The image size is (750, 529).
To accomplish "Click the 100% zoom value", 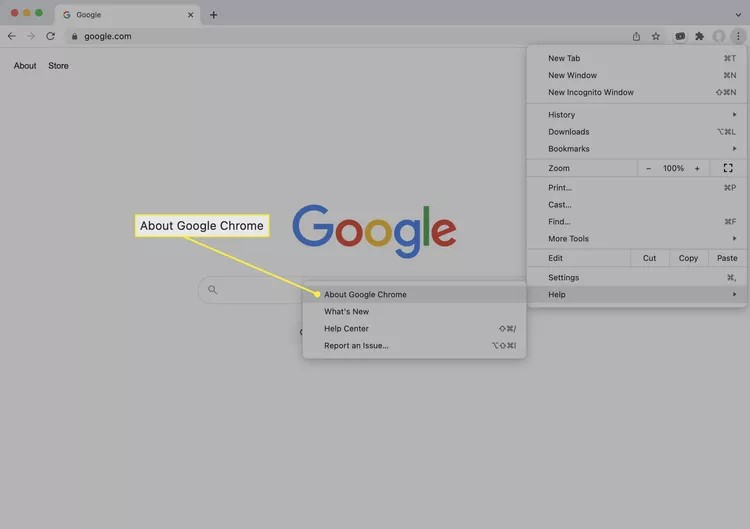I will pyautogui.click(x=673, y=168).
